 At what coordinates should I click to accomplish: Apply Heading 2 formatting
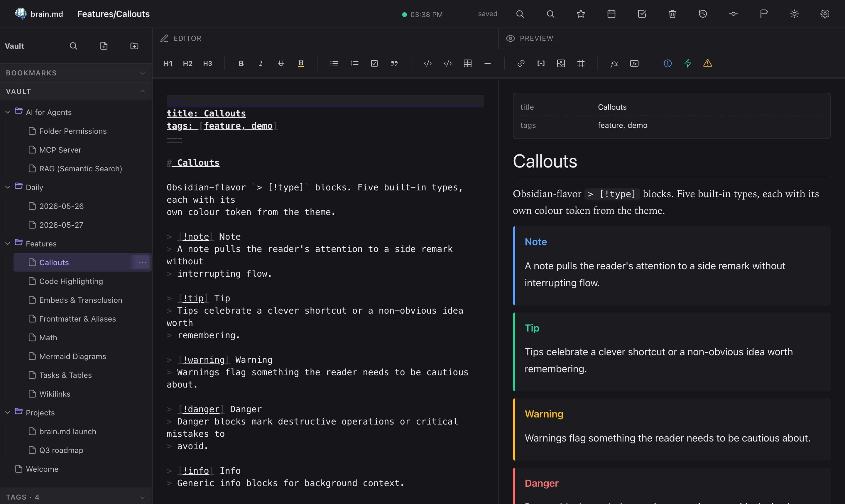point(188,63)
